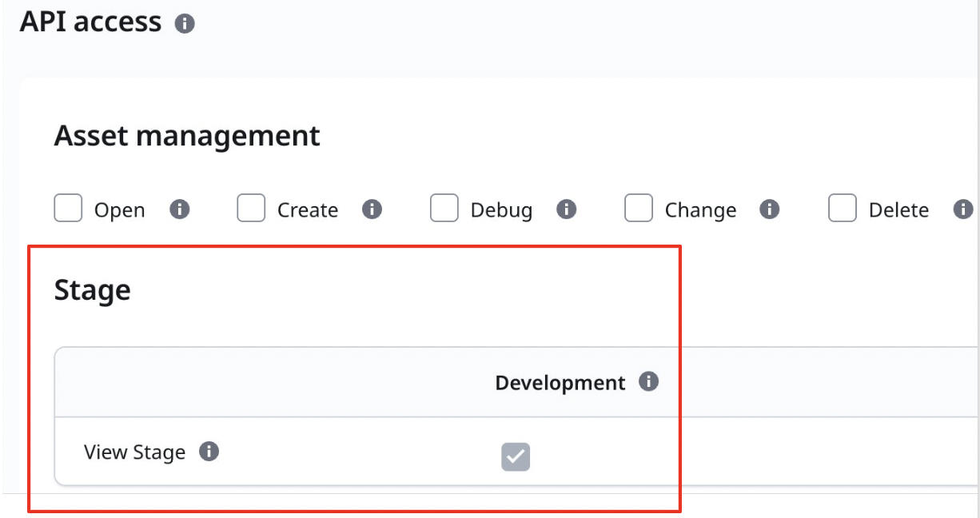
Task: Toggle the Debug permission checkbox
Action: [444, 209]
